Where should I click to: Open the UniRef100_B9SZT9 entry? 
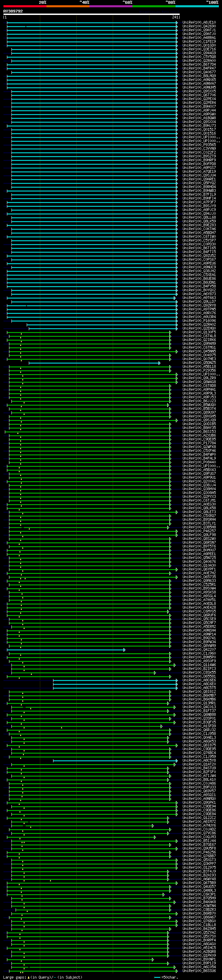click(x=199, y=156)
